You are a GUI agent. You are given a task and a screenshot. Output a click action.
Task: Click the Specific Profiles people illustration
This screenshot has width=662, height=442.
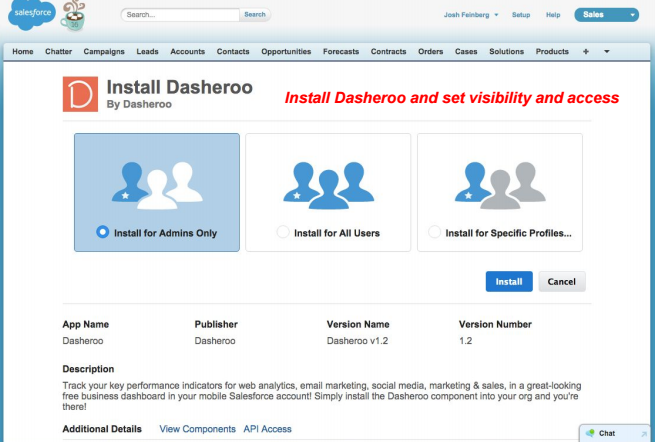point(500,185)
